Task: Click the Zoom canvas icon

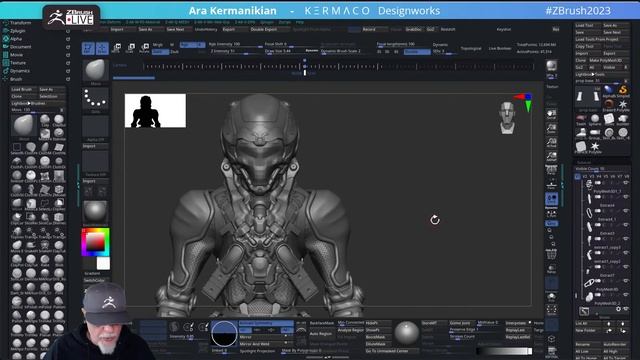Action: coord(551,129)
